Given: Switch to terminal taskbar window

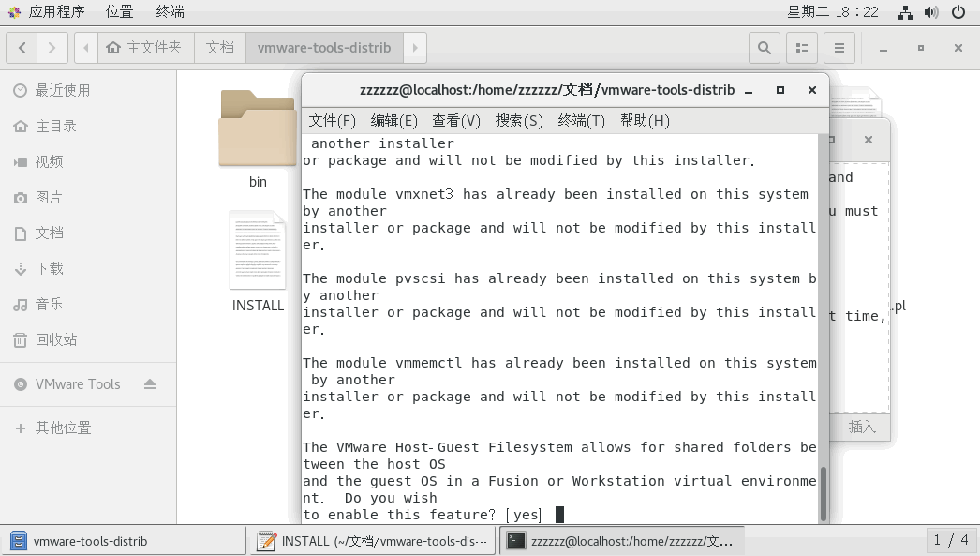Looking at the screenshot, I should click(622, 541).
